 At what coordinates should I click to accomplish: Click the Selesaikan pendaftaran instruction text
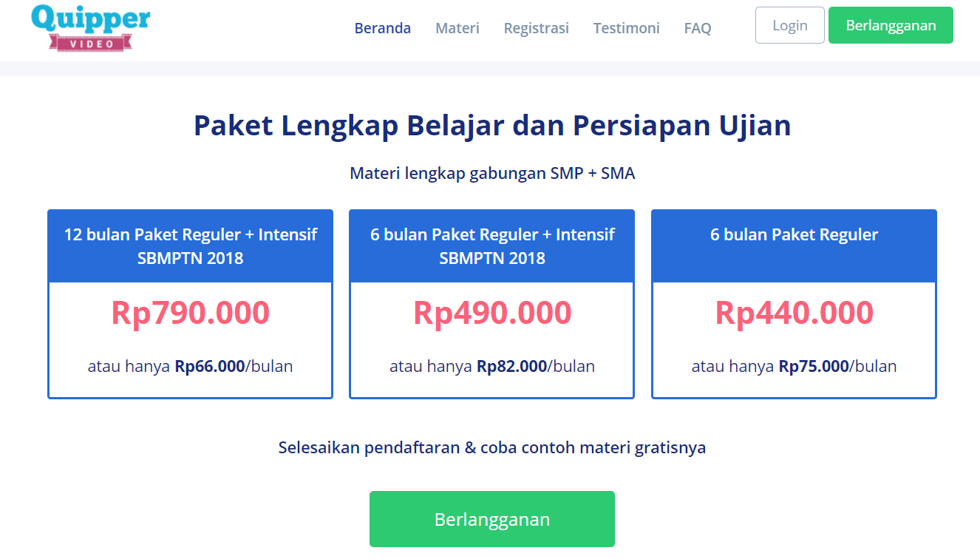click(491, 447)
